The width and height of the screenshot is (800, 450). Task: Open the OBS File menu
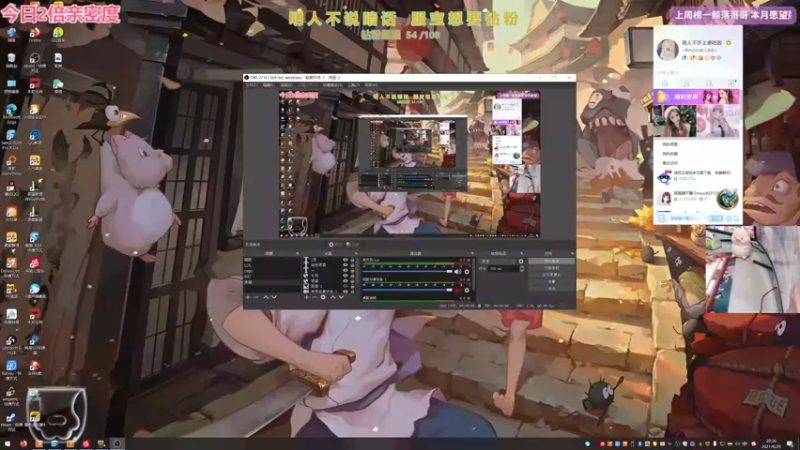252,85
